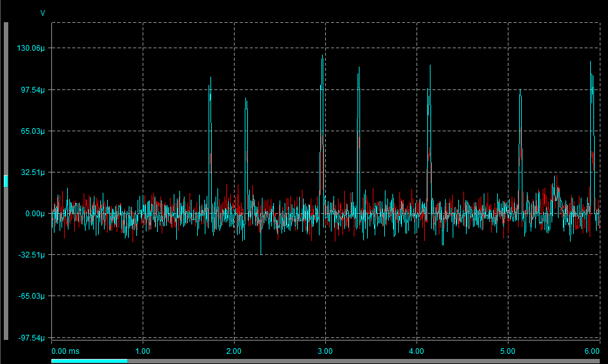This screenshot has height=364, width=608.
Task: Click the 5.00 time axis label
Action: [x=508, y=351]
